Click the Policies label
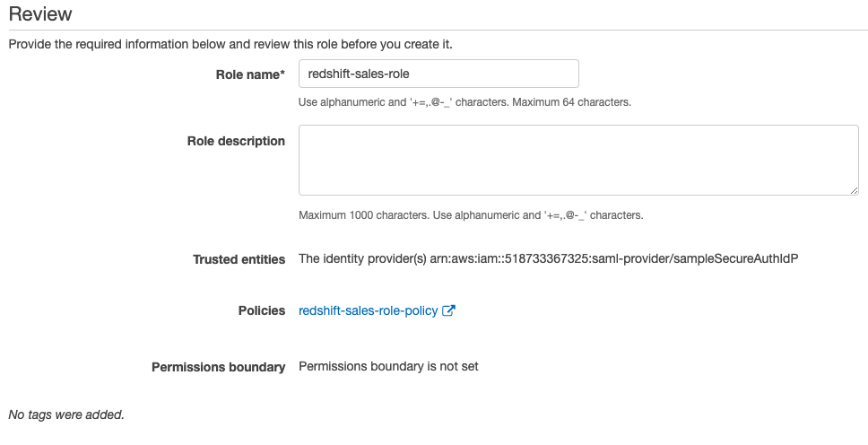Screen dimensions: 868x445 [261, 310]
